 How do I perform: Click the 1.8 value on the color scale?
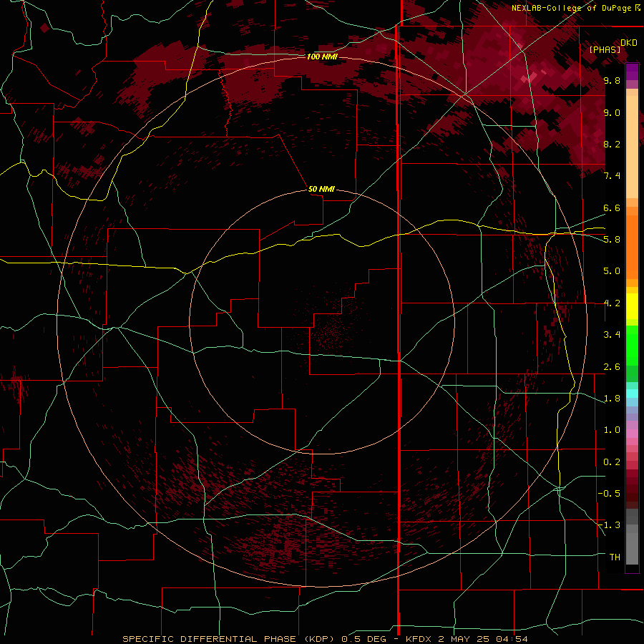click(612, 399)
